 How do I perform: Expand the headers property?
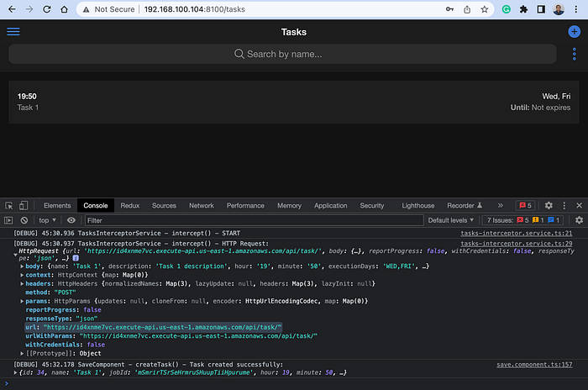pyautogui.click(x=22, y=284)
